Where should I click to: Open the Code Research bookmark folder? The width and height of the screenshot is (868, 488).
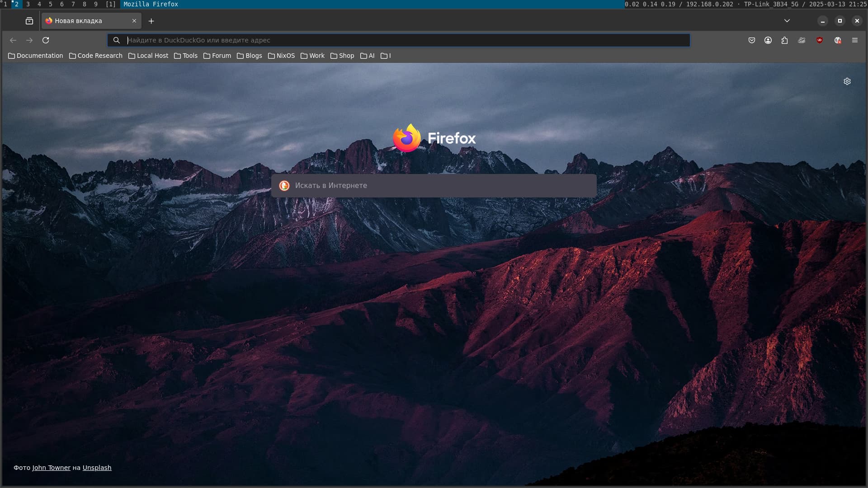point(96,56)
